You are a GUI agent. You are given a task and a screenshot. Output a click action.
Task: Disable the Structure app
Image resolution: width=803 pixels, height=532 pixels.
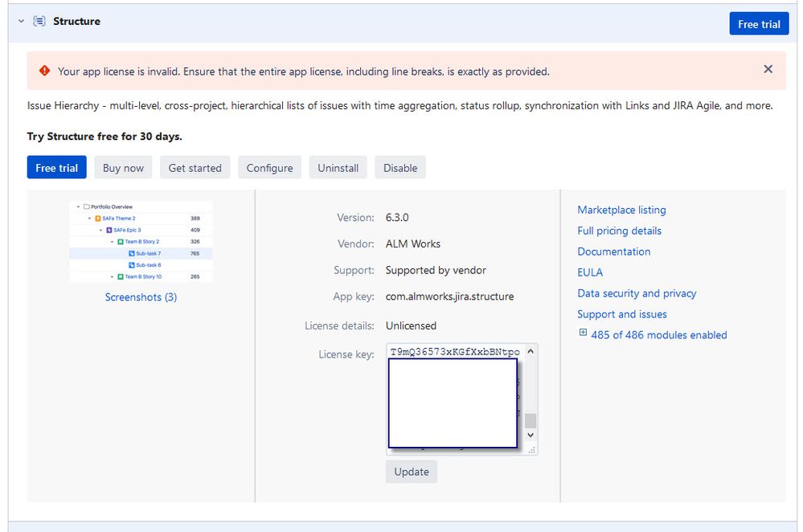click(400, 168)
